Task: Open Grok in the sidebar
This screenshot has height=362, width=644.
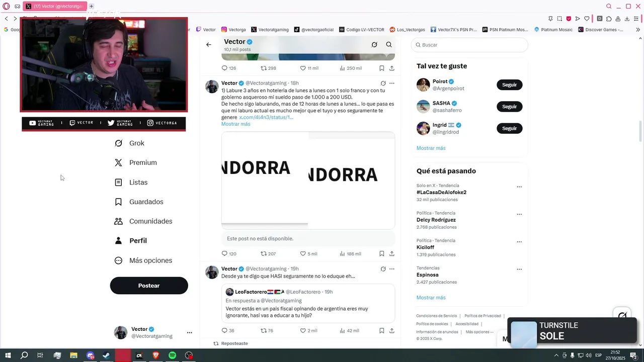Action: pyautogui.click(x=130, y=143)
